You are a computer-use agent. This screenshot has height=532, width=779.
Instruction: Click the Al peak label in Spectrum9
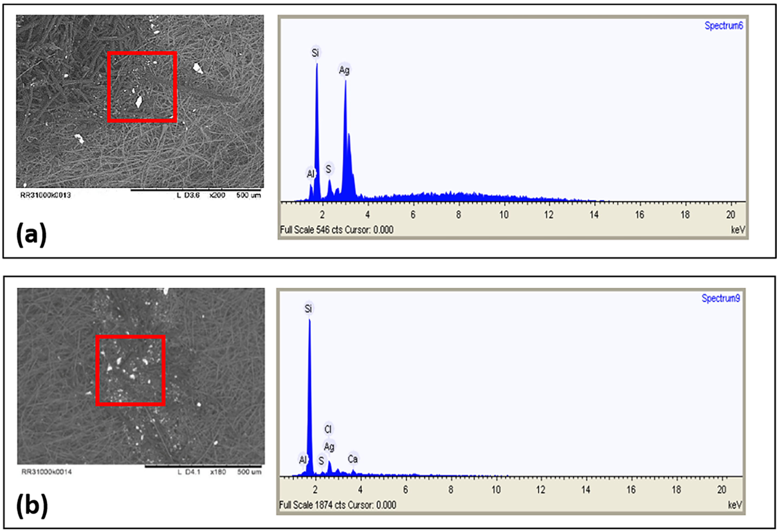click(x=302, y=460)
